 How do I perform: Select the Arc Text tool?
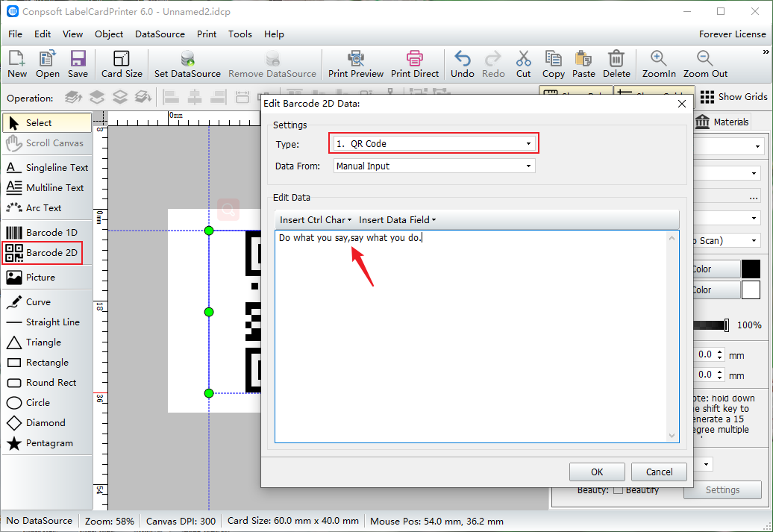(x=47, y=208)
